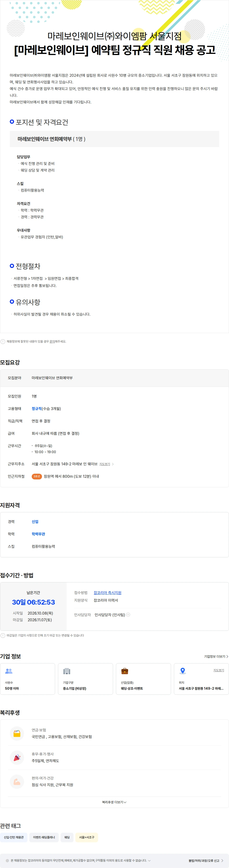Click the 산업(업종) briefcase icon
This screenshot has height=868, width=229.
point(125,671)
